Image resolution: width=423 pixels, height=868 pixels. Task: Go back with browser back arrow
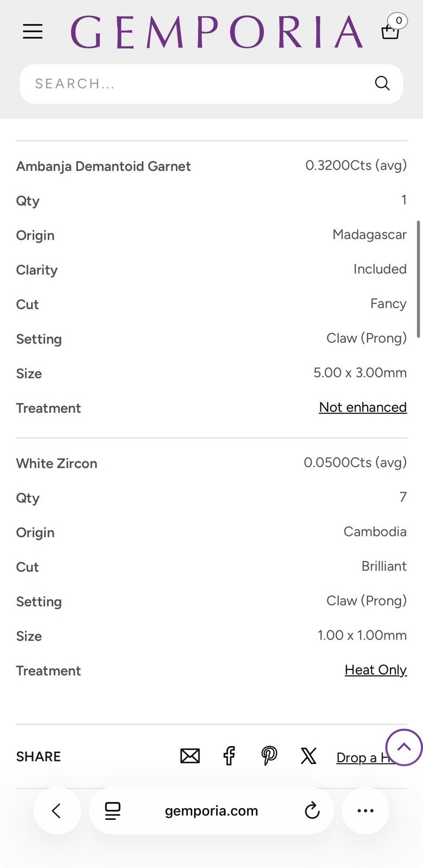(57, 811)
